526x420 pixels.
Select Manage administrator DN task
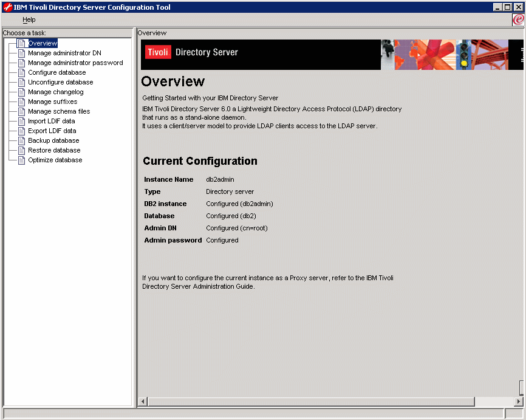tap(64, 53)
